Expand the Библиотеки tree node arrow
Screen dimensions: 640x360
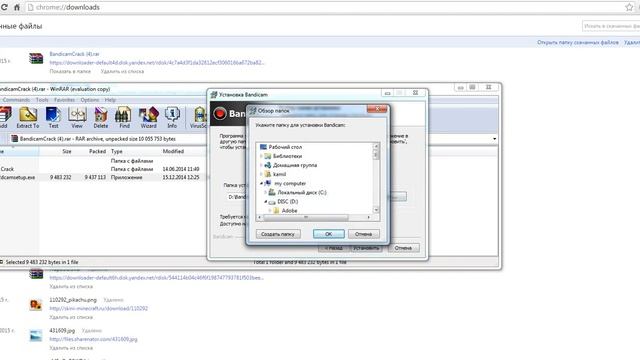(261, 156)
